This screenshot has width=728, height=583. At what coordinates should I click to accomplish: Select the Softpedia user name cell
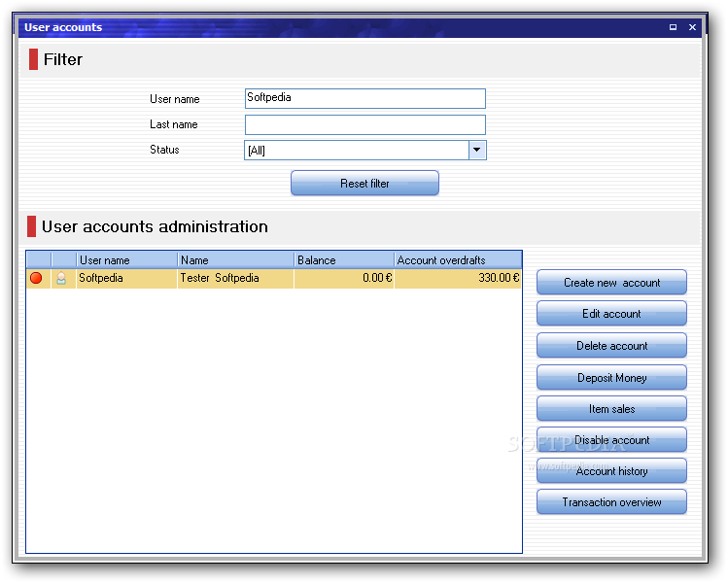click(126, 278)
